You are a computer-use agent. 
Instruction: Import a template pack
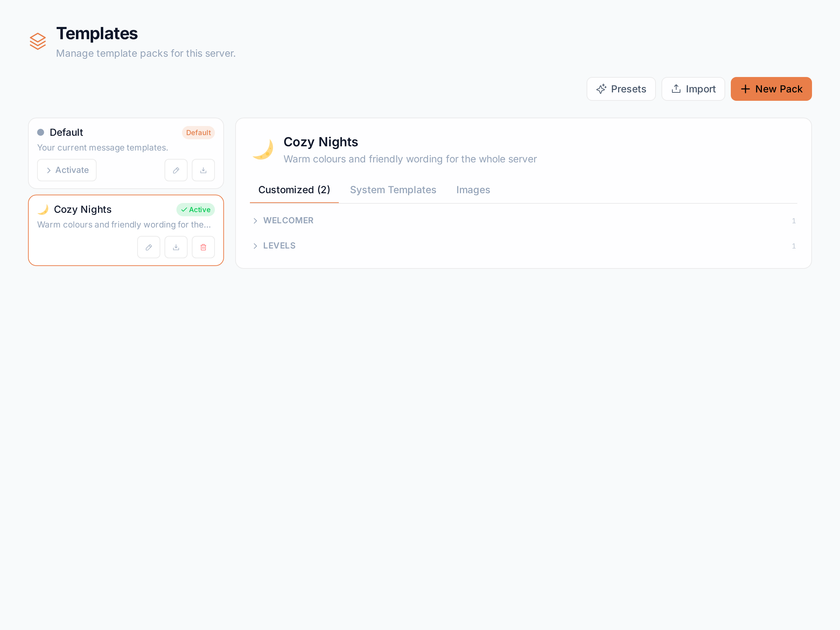point(693,89)
